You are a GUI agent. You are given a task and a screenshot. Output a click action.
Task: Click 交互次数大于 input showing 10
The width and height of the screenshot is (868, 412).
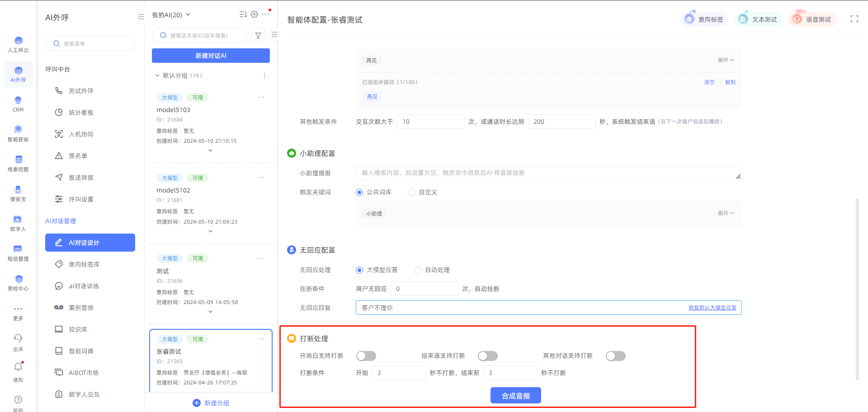[x=430, y=122]
